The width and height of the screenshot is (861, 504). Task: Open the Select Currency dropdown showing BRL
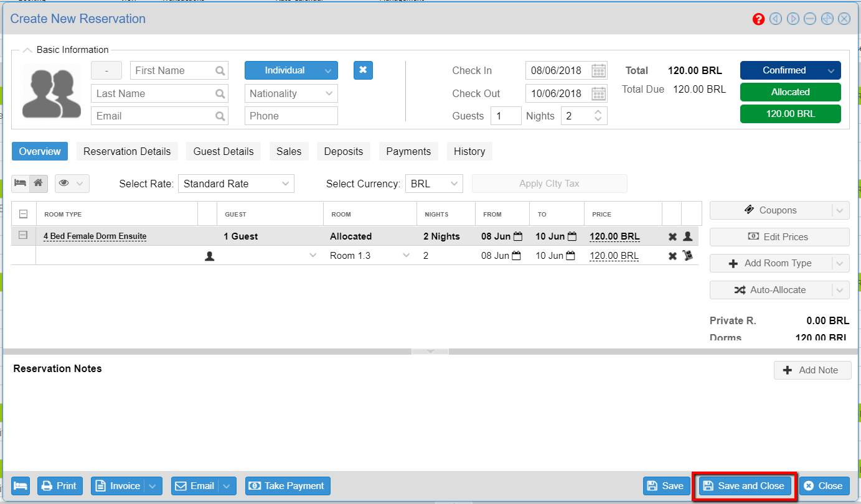pyautogui.click(x=434, y=183)
